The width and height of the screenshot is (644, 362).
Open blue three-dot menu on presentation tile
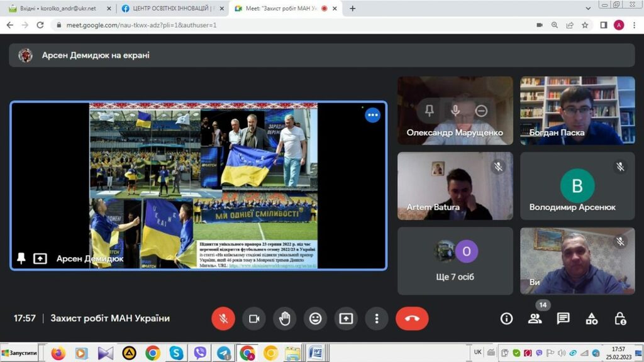click(x=372, y=115)
